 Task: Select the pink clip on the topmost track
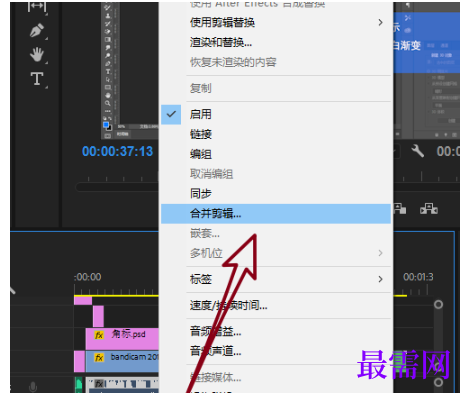[x=83, y=301]
